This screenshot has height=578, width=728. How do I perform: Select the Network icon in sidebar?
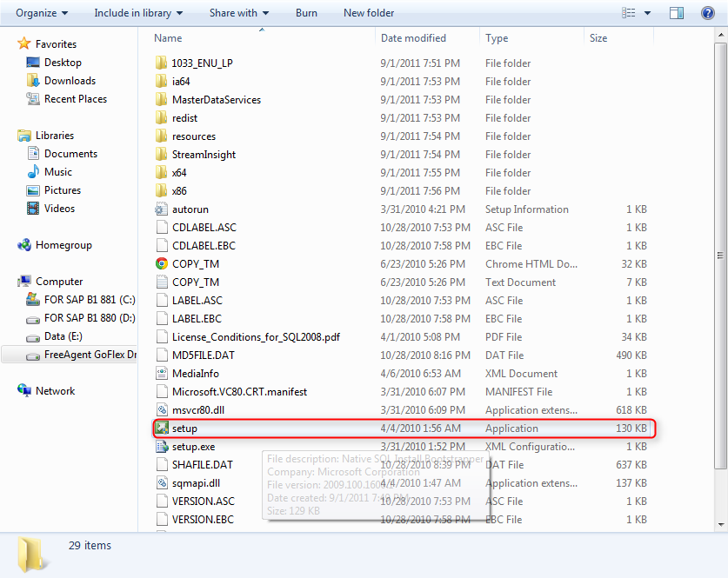(x=24, y=390)
